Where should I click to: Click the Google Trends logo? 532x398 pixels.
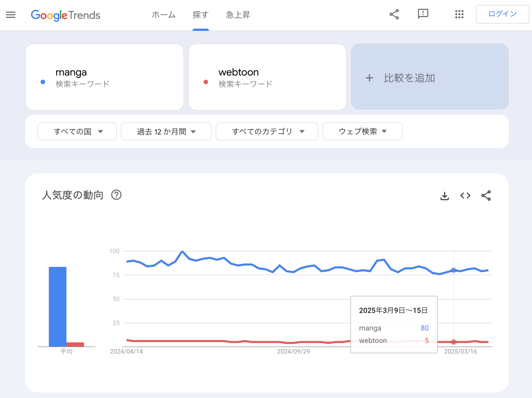(65, 15)
